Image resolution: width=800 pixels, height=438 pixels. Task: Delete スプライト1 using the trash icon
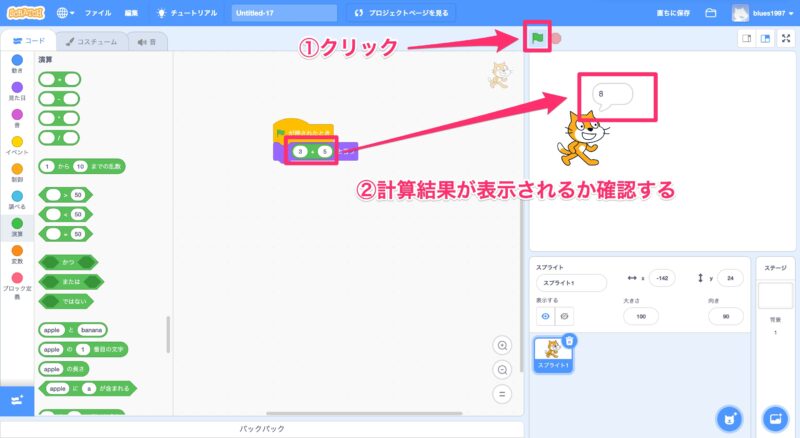(569, 341)
